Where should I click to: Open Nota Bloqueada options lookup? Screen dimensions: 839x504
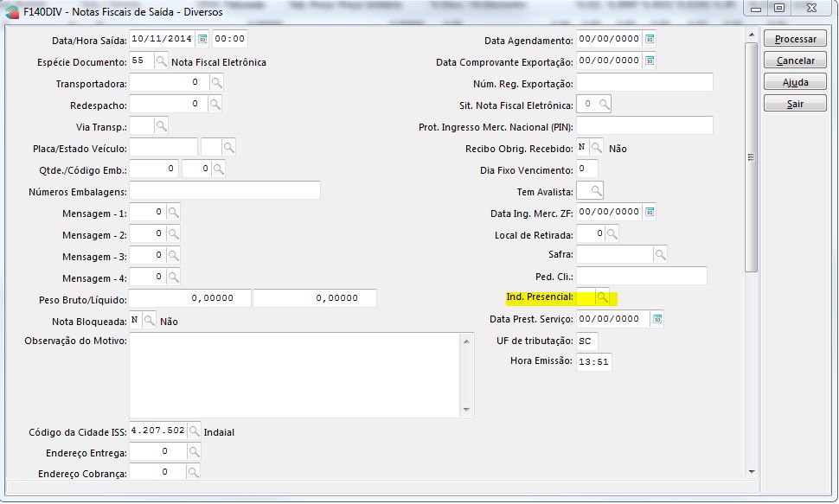(x=150, y=321)
